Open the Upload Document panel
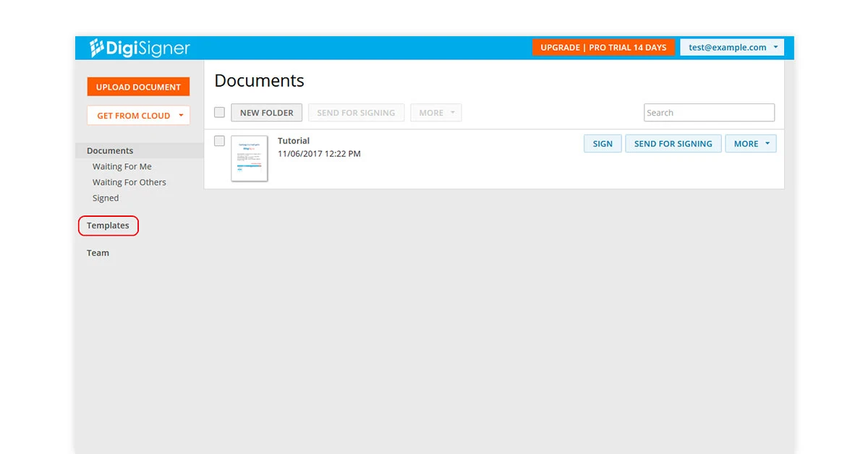868x454 pixels. click(138, 86)
